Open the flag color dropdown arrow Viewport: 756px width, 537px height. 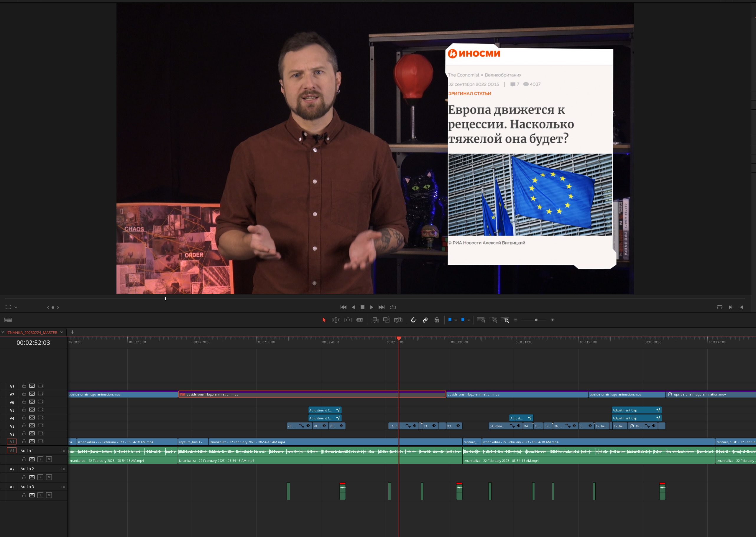tap(456, 320)
